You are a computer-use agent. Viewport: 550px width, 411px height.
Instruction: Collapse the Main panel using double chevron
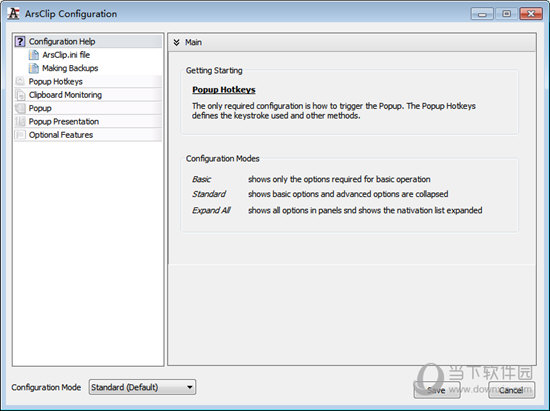[176, 42]
